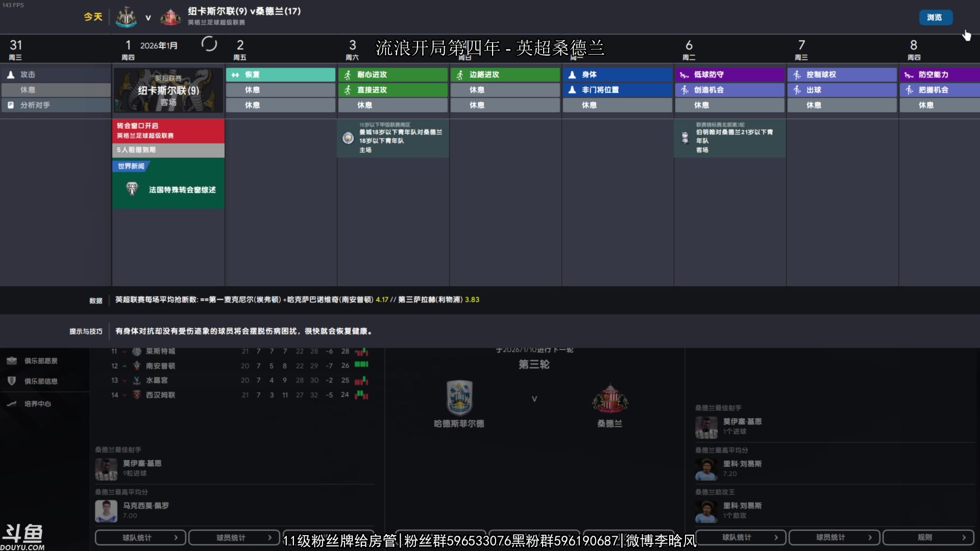Select the 身体 training session
Viewport: 980px width, 551px height.
tap(618, 74)
